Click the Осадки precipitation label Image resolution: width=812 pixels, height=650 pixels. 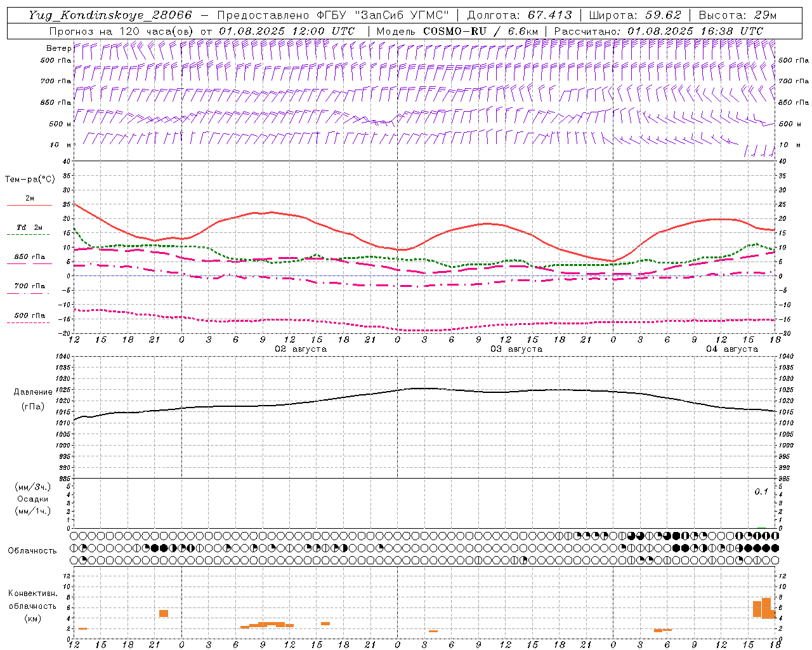click(x=33, y=499)
